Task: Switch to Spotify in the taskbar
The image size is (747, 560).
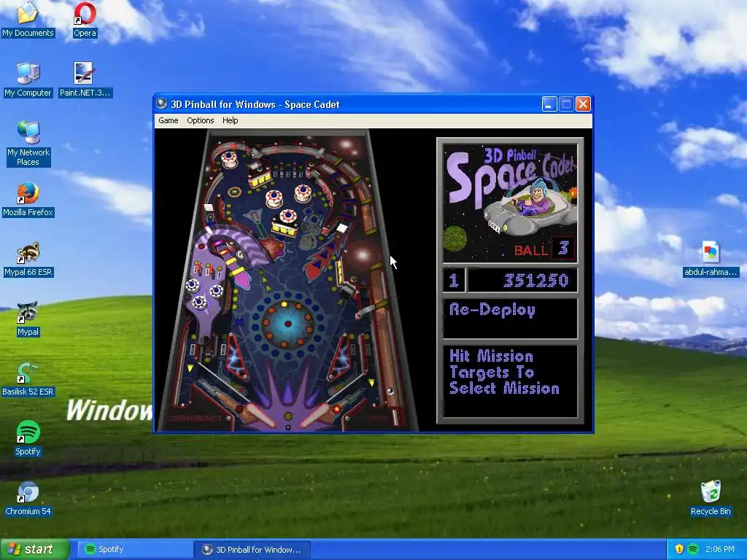Action: click(x=135, y=549)
